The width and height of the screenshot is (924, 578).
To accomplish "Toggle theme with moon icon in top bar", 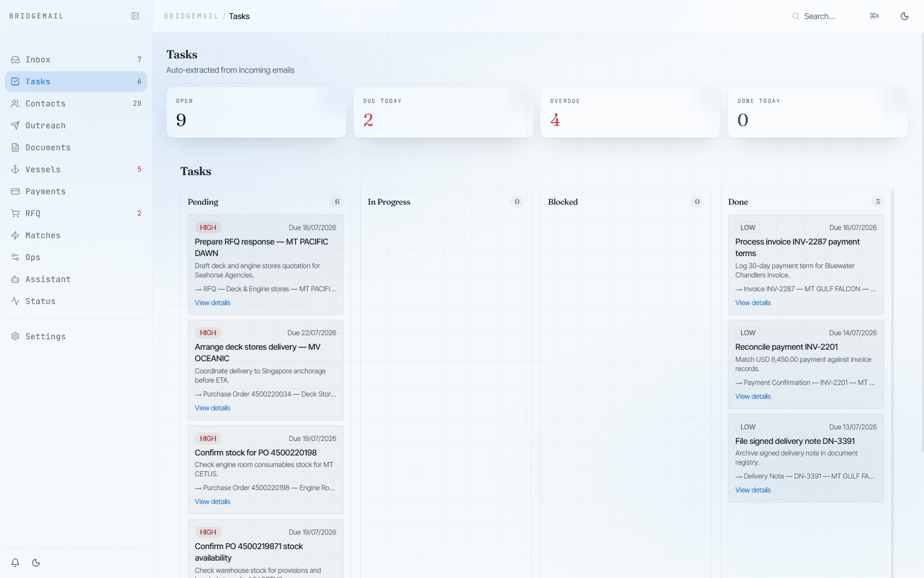I will coord(904,16).
